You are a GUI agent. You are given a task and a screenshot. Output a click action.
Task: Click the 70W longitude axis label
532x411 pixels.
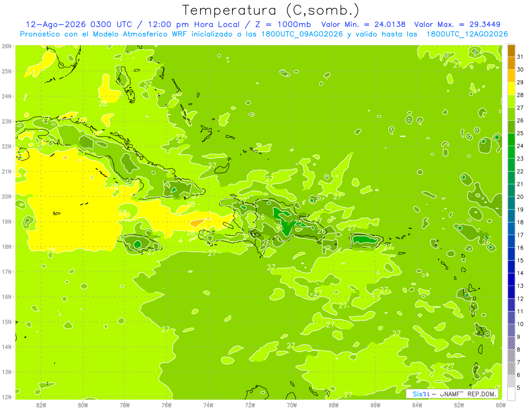(292, 405)
